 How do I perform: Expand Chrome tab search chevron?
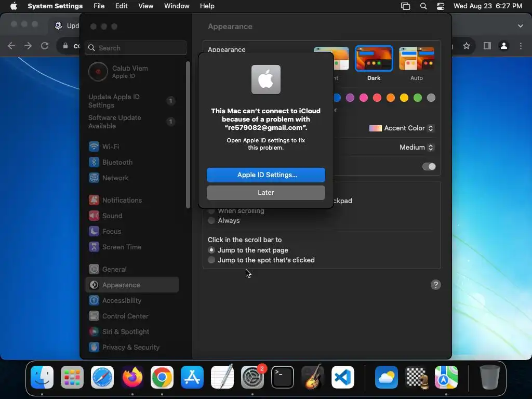(x=521, y=26)
